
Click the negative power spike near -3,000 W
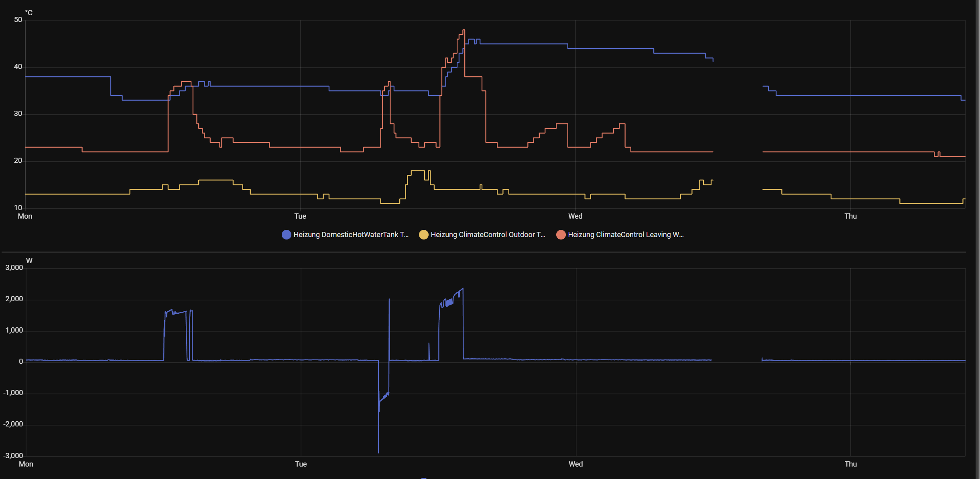point(378,451)
